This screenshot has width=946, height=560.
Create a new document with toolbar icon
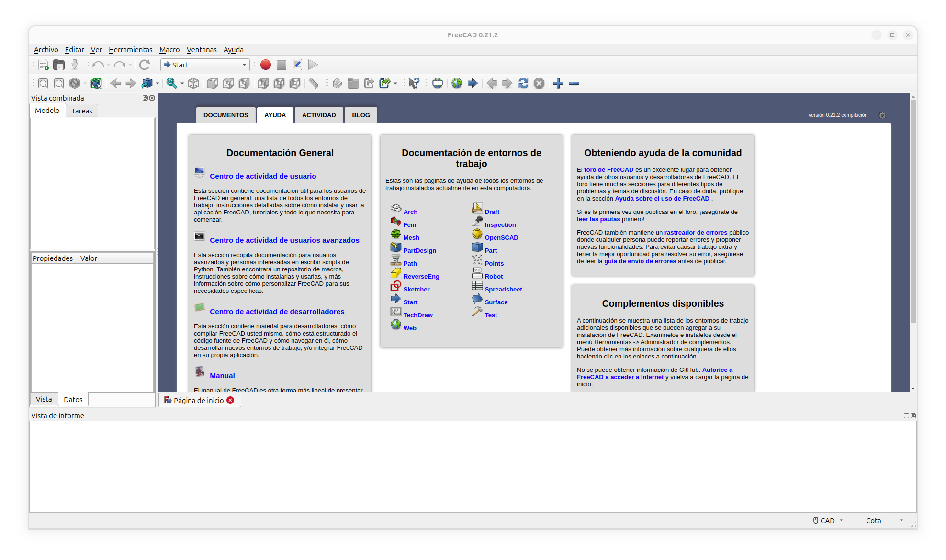point(43,65)
